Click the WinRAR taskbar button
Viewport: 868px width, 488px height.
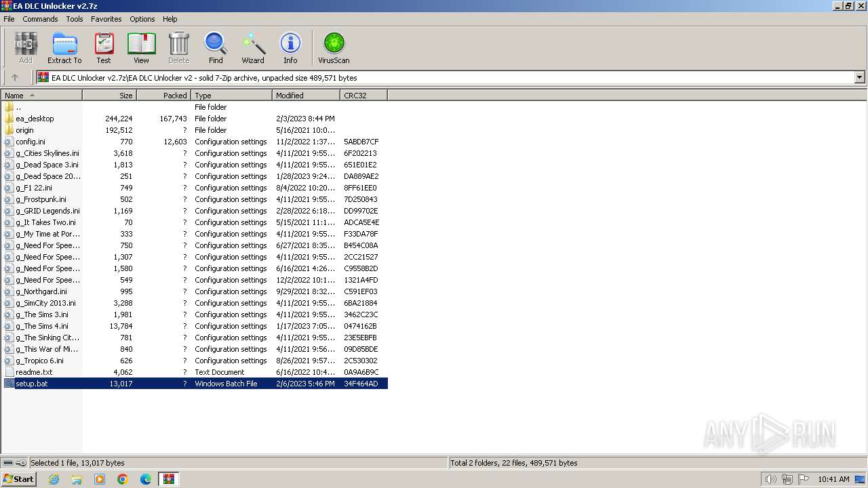168,479
